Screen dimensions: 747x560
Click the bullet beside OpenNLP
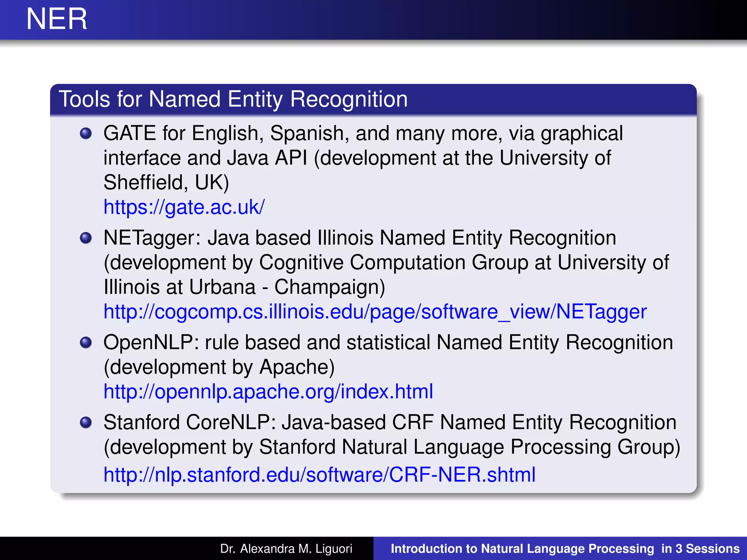point(86,342)
